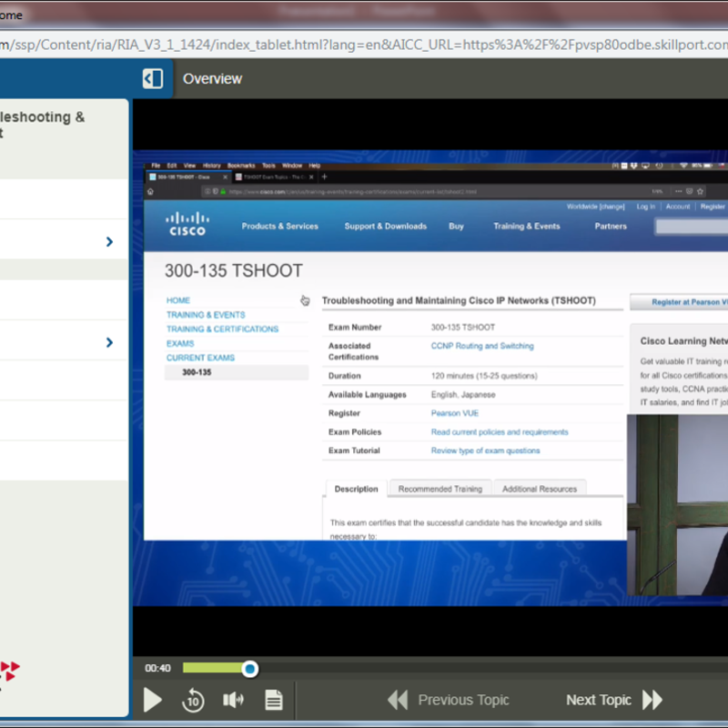Click the Overview title in the header
The image size is (728, 728).
pos(212,79)
